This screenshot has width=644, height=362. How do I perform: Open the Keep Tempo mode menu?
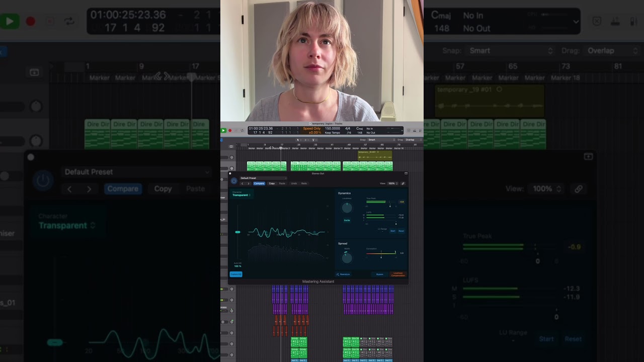click(332, 133)
